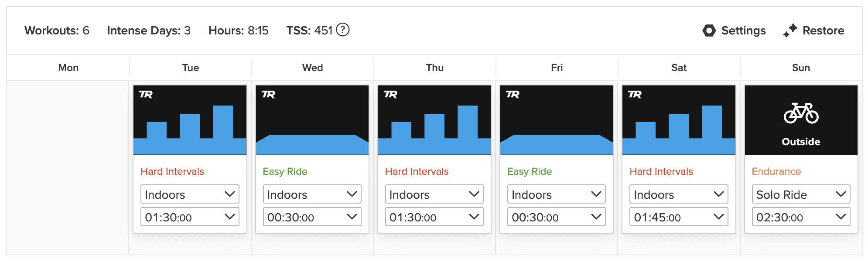Screen dimensions: 868x265
Task: Click the TR logo on Tuesday's workout
Action: tap(146, 95)
